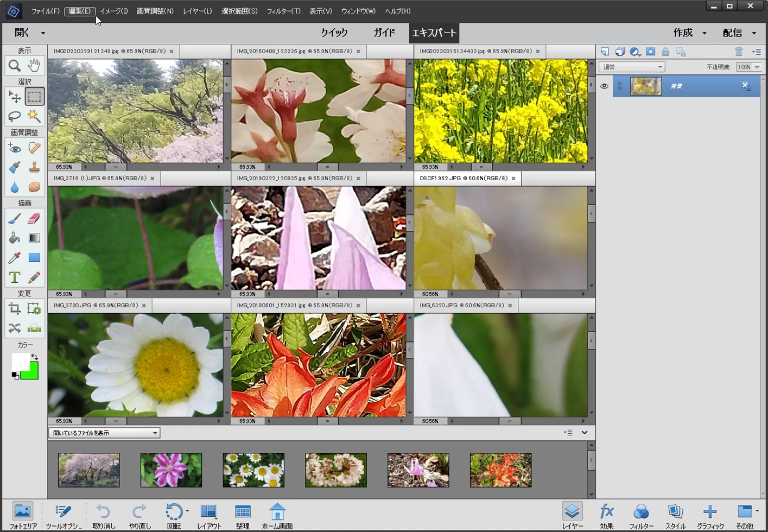The height and width of the screenshot is (532, 768).
Task: Select the Rectangular Marquee tool
Action: pyautogui.click(x=34, y=97)
